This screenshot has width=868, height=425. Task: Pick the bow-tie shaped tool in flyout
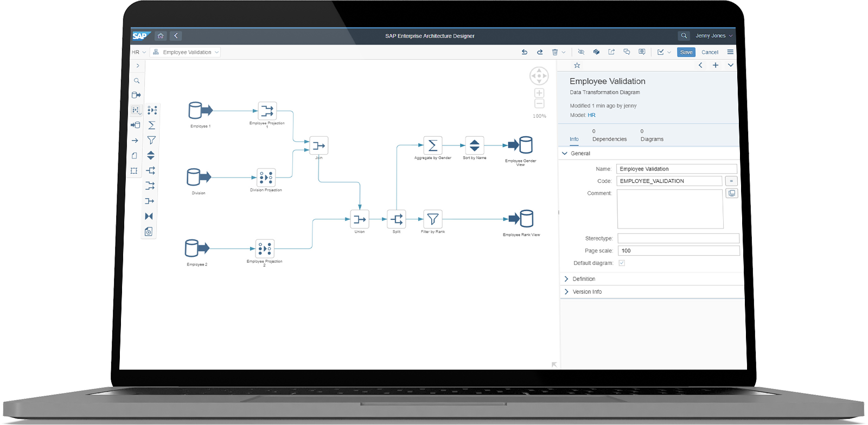(149, 216)
